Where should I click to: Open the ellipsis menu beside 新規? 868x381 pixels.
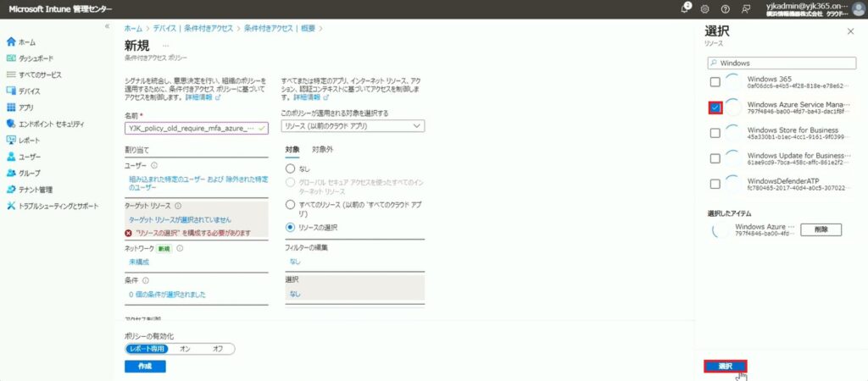(x=165, y=46)
